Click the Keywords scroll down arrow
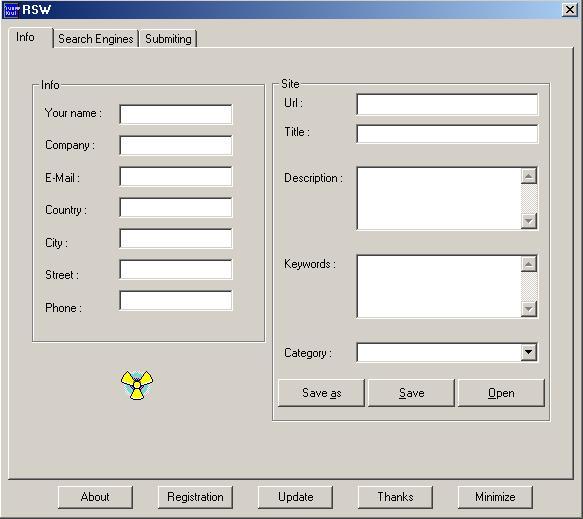 point(529,309)
